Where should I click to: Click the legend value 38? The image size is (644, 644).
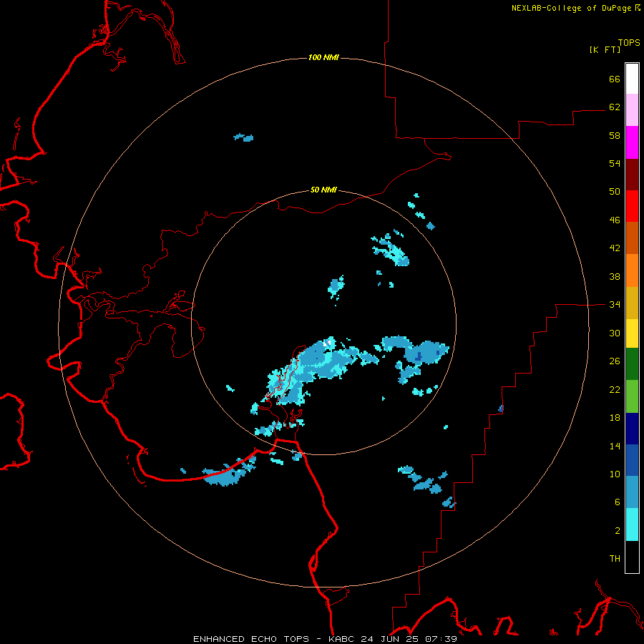point(615,276)
